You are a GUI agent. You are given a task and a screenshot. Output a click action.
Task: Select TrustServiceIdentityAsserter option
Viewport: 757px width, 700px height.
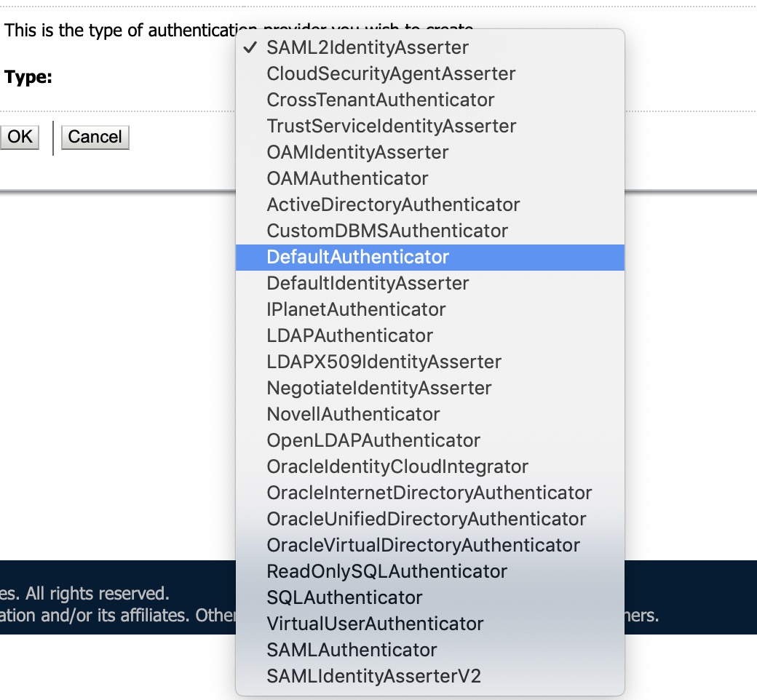(x=429, y=126)
